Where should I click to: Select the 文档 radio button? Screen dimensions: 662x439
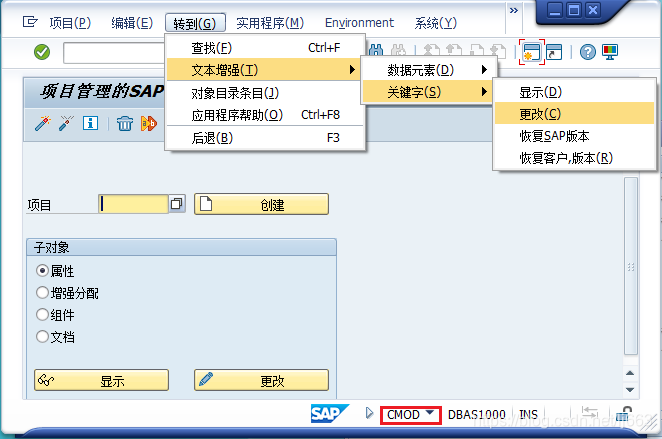[42, 336]
